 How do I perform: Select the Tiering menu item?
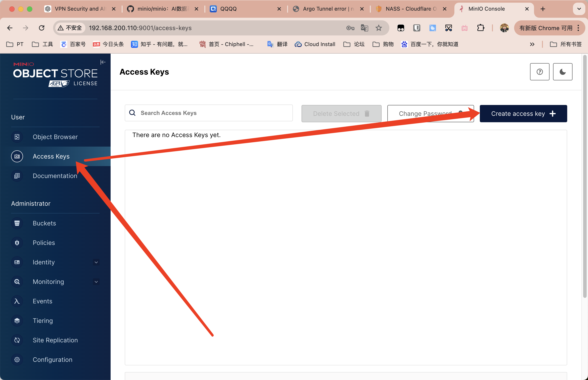point(42,320)
